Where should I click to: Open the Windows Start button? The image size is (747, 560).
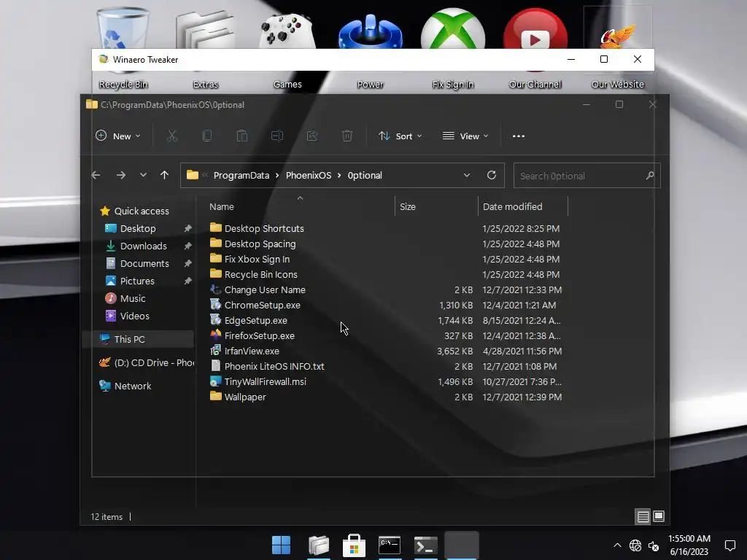[281, 545]
